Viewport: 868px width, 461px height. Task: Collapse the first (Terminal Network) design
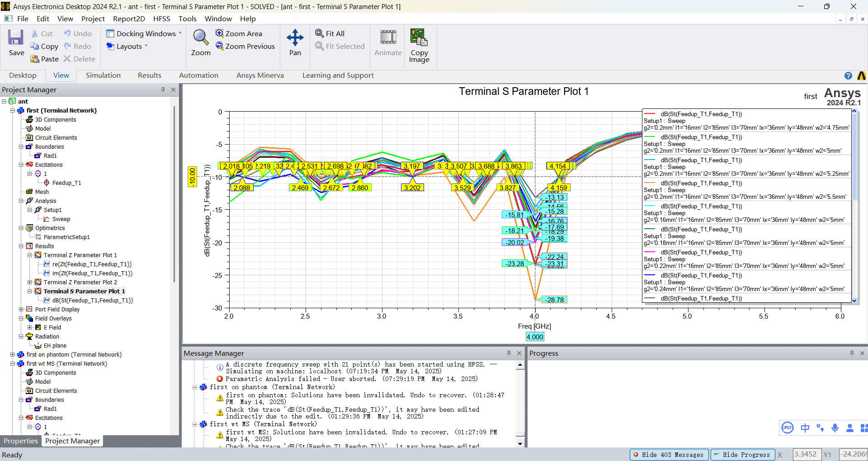pyautogui.click(x=13, y=110)
